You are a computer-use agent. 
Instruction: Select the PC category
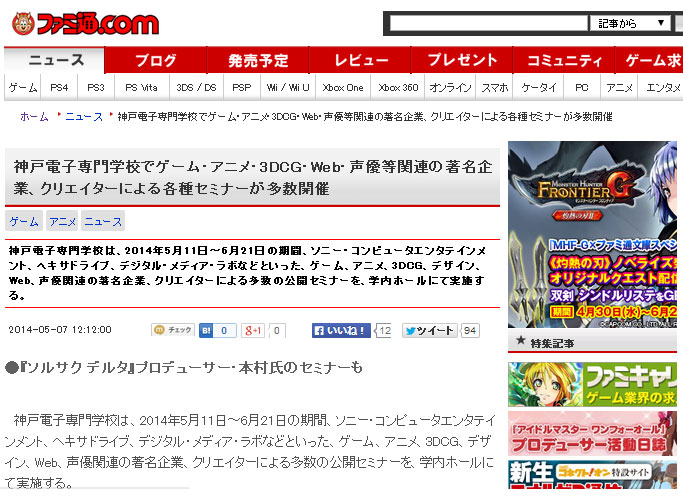tap(582, 88)
